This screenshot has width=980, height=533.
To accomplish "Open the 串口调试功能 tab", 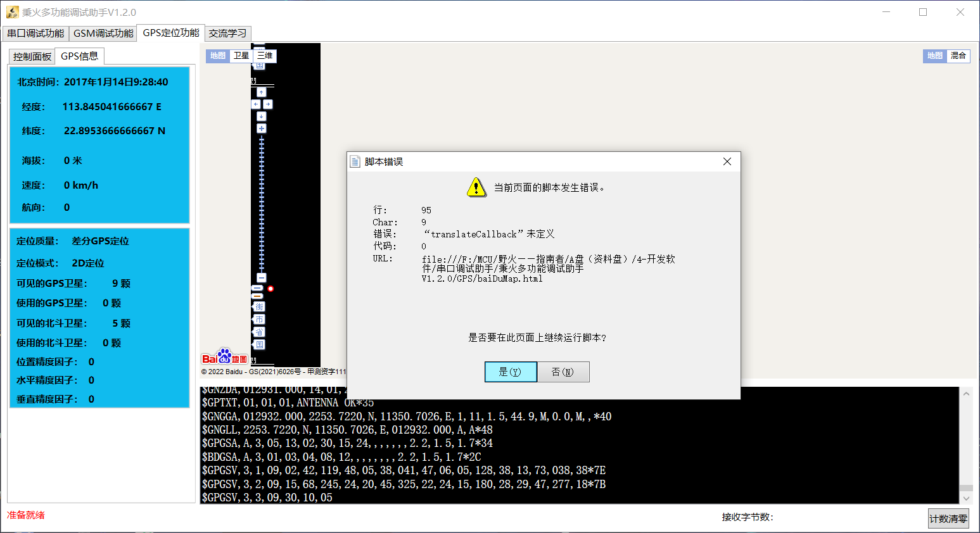I will [x=35, y=34].
